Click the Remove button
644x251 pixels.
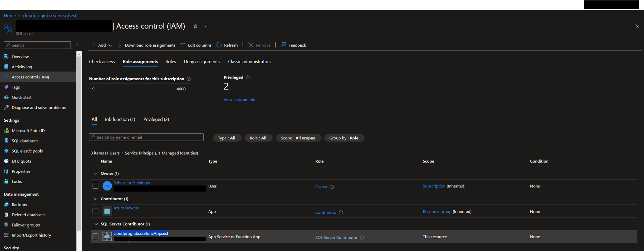(x=259, y=45)
